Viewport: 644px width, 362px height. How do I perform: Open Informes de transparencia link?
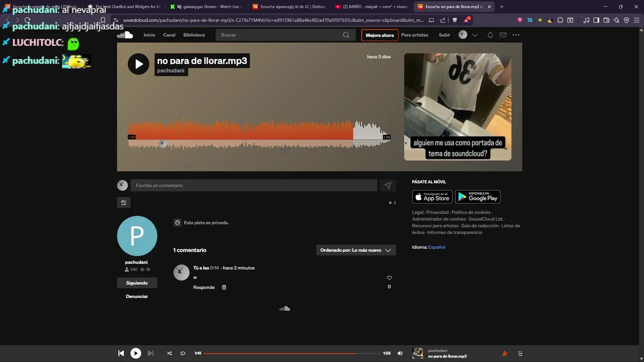tap(455, 232)
